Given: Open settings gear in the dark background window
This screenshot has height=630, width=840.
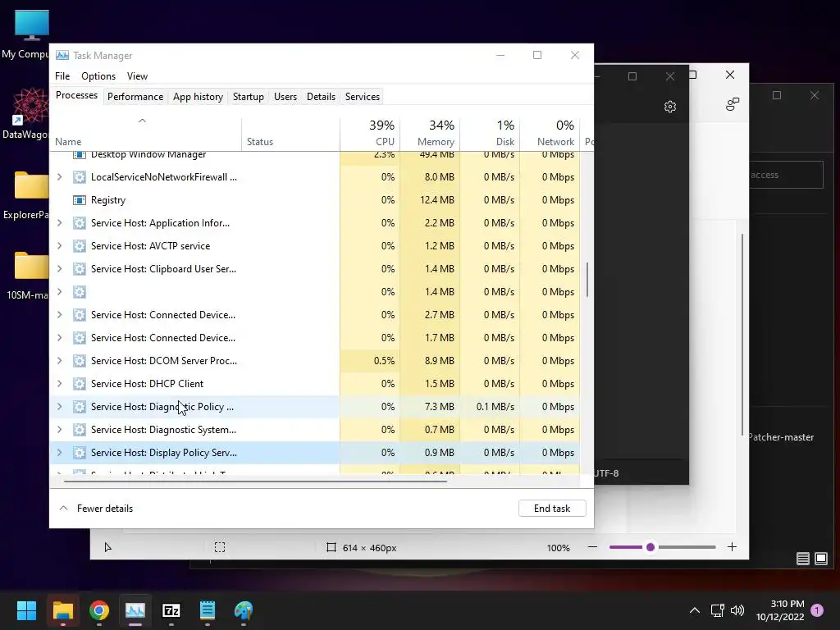Looking at the screenshot, I should [x=669, y=107].
